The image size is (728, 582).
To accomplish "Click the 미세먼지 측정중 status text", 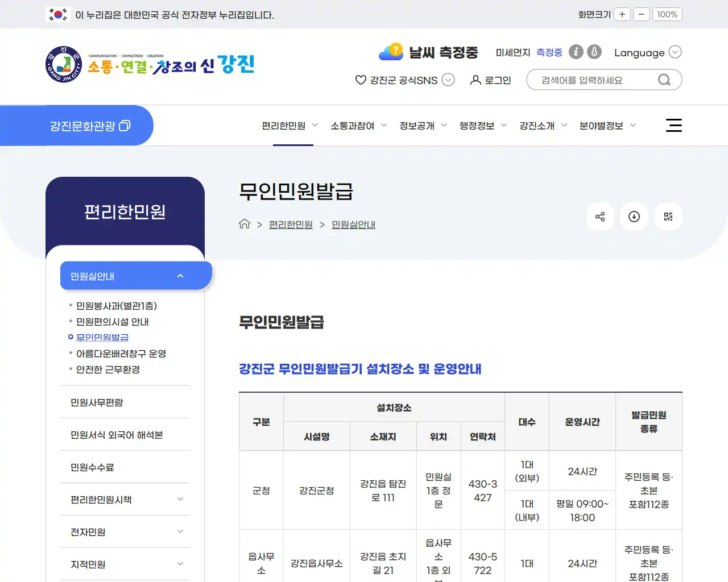I will click(529, 52).
